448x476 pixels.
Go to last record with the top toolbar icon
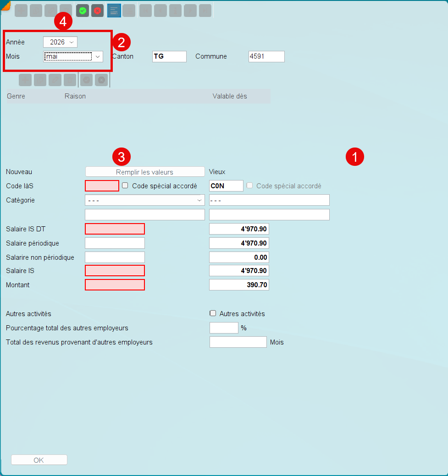[205, 11]
